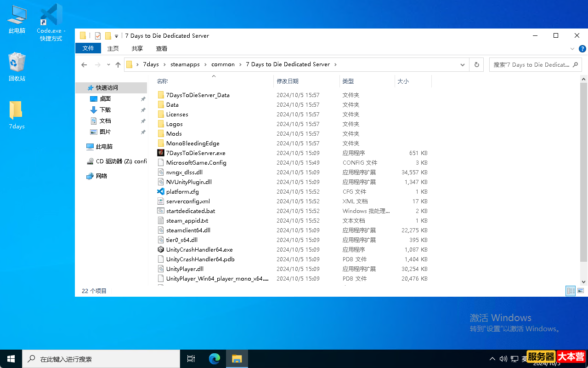Select the 7DaysToDieServer_Data folder name

coord(198,95)
